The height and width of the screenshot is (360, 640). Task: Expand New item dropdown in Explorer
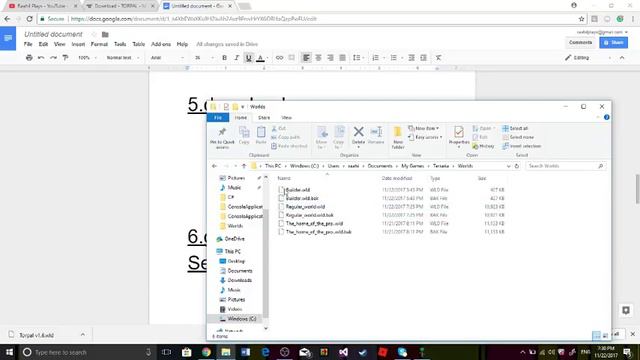[x=424, y=128]
